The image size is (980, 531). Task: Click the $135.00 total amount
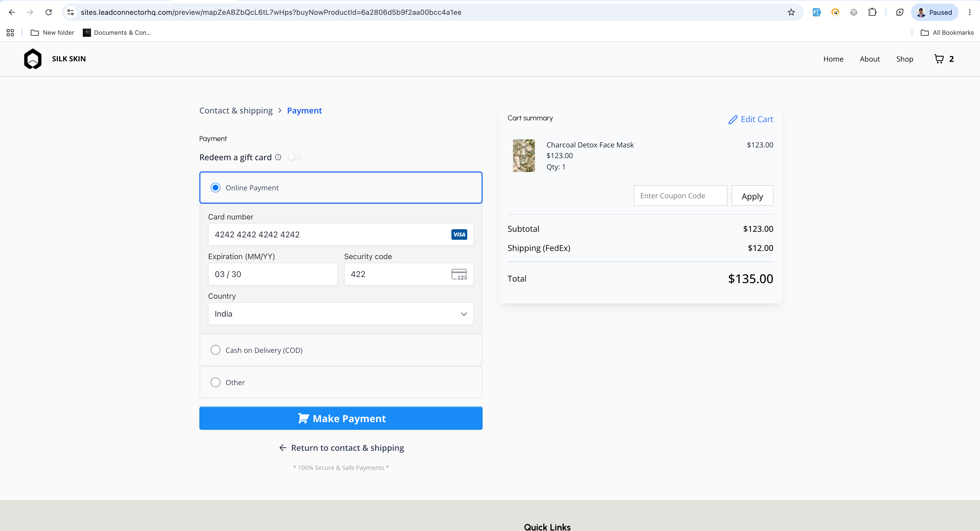(x=750, y=279)
